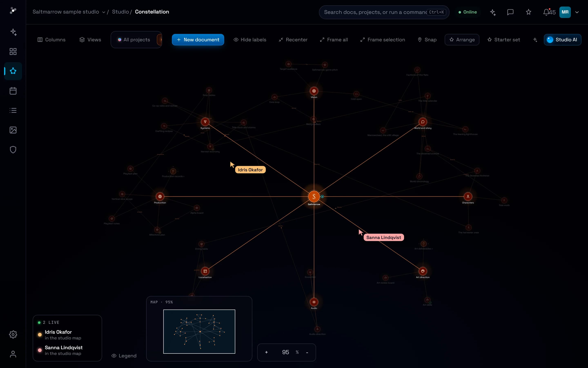
Task: Click the star favorite icon
Action: pos(528,12)
